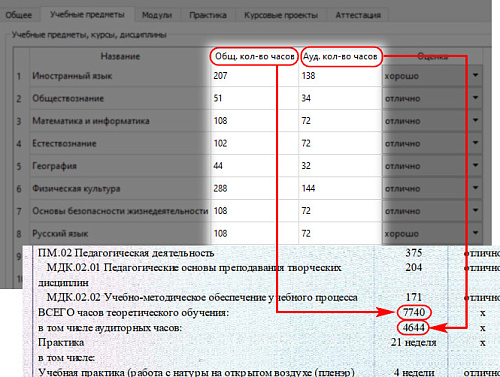Click row header number 5
Viewport: 500px width, 377px height.
[19, 166]
